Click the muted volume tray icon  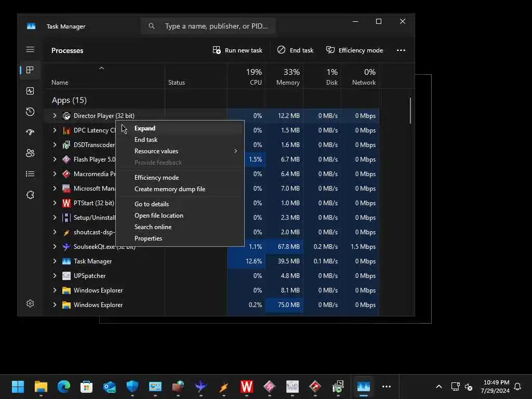(469, 387)
